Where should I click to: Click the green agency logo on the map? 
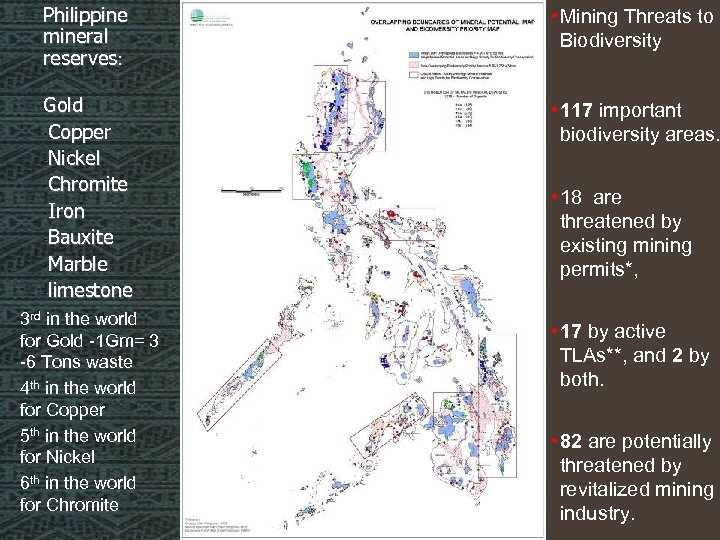point(197,17)
